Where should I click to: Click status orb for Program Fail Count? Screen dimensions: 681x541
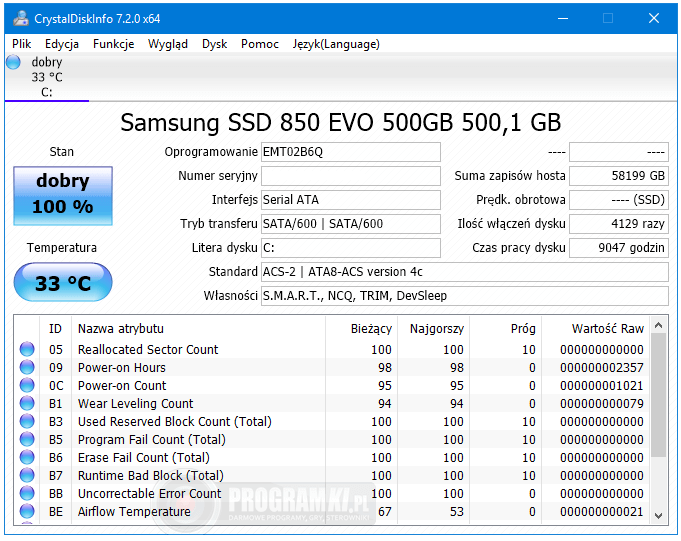point(27,439)
